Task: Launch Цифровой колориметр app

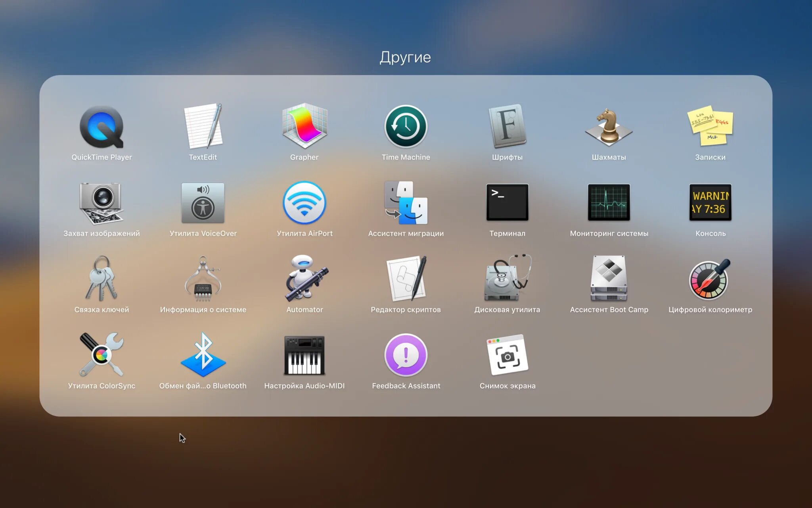Action: [710, 279]
